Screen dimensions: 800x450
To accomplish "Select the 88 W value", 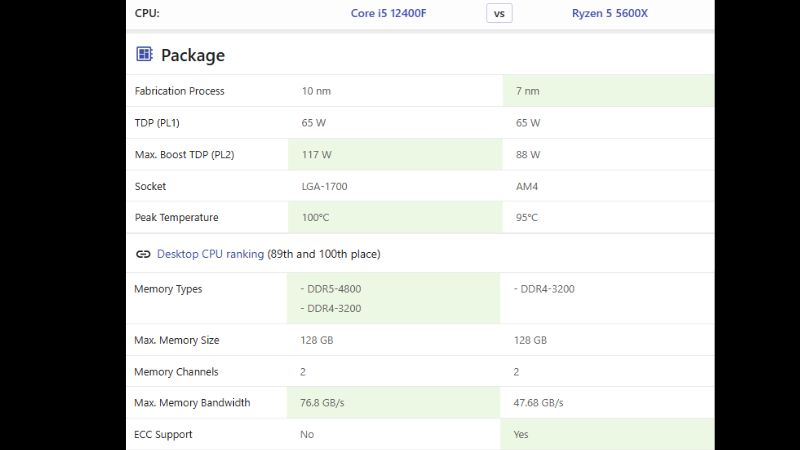I will [528, 155].
